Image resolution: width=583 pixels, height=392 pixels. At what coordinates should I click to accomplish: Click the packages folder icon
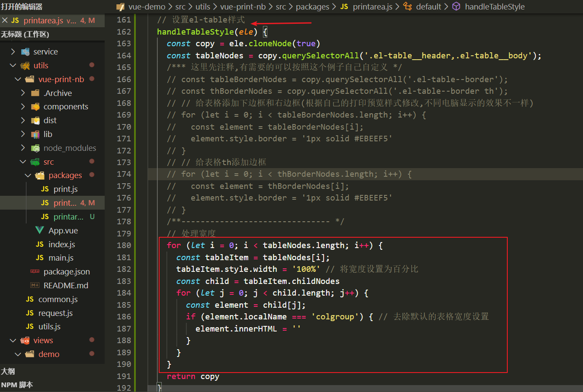pos(40,175)
